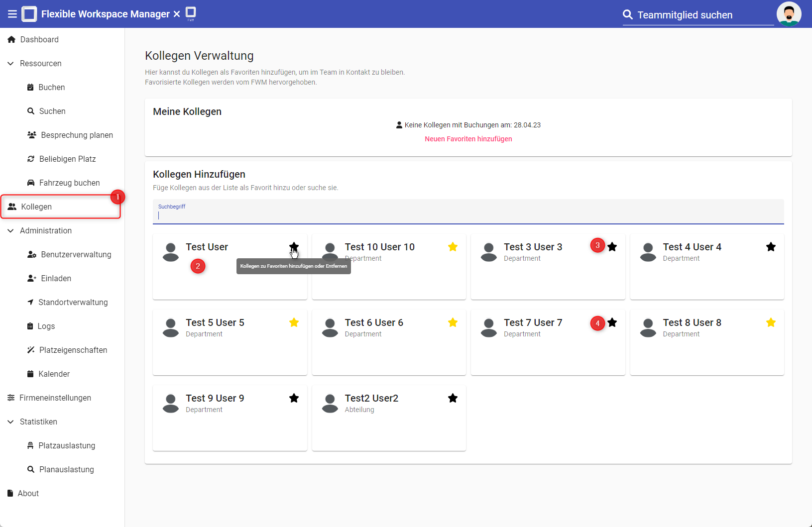This screenshot has height=527, width=812.
Task: Open the hamburger menu in header
Action: tap(12, 14)
